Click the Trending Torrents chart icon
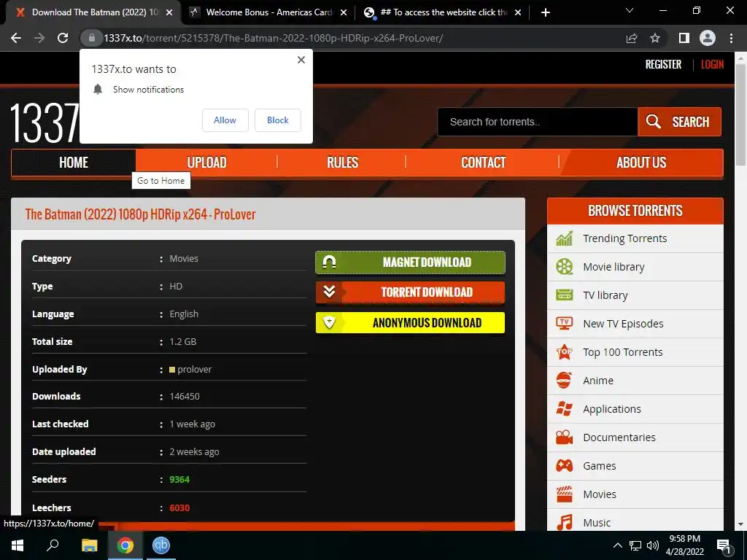 (565, 238)
